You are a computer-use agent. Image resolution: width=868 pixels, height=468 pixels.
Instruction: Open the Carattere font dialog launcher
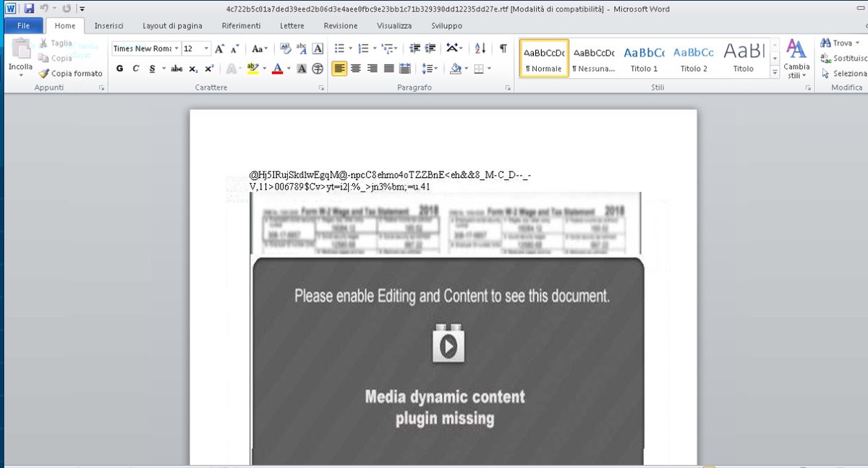coord(320,88)
